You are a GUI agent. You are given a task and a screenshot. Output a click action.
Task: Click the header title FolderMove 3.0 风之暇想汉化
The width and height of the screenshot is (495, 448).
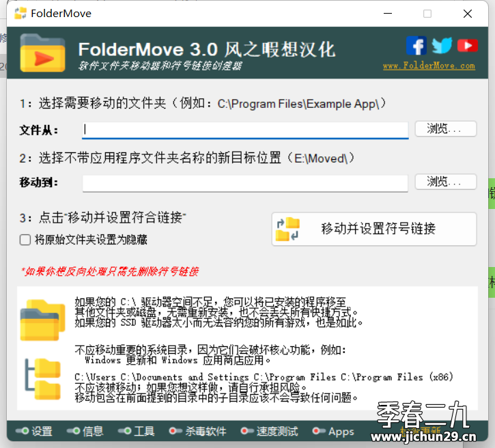(207, 50)
